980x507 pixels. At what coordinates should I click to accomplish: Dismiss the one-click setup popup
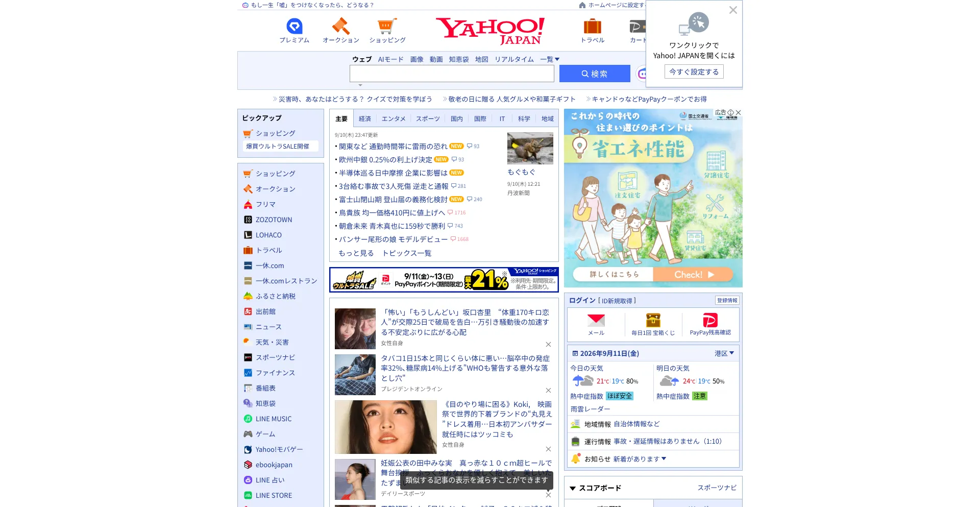click(733, 10)
